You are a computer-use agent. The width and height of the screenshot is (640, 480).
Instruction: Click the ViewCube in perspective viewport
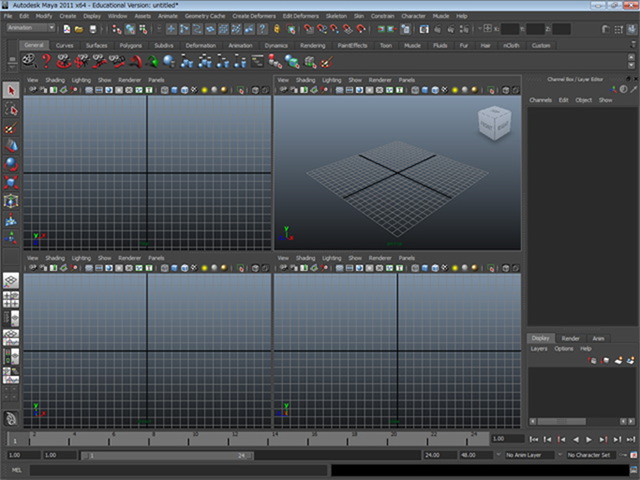(494, 123)
